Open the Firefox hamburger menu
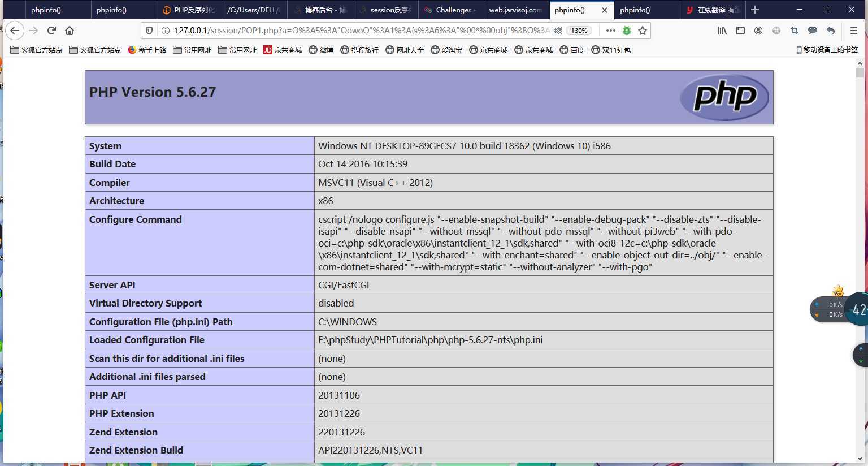This screenshot has height=466, width=868. (854, 31)
